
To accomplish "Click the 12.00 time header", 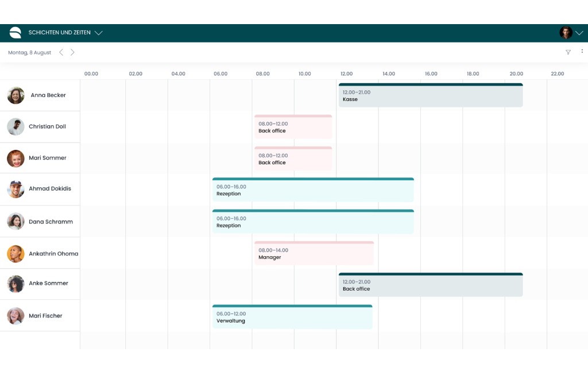I will tap(346, 74).
